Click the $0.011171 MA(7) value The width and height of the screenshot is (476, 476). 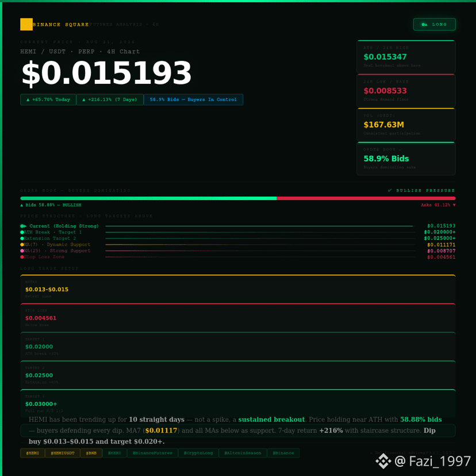[x=441, y=245]
